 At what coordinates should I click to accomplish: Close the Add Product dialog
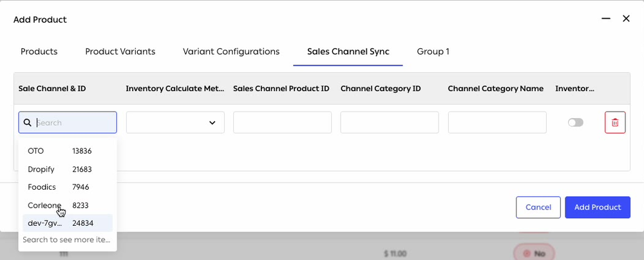[626, 19]
